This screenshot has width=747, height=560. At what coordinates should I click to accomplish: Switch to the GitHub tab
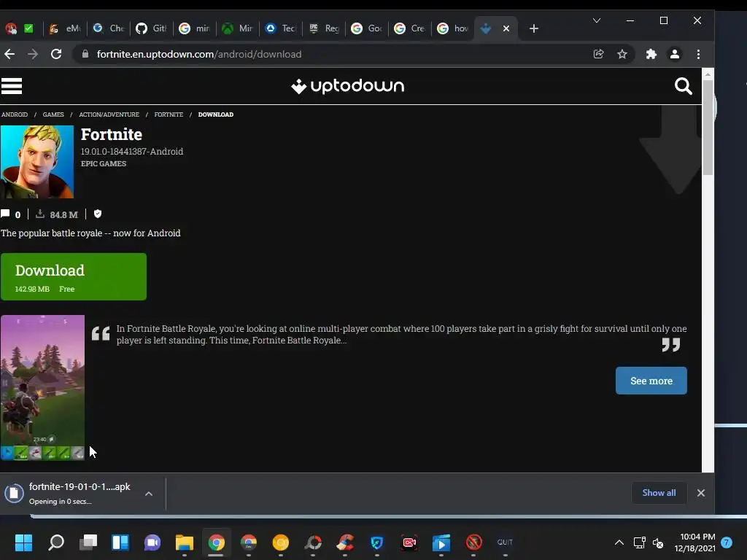(151, 28)
